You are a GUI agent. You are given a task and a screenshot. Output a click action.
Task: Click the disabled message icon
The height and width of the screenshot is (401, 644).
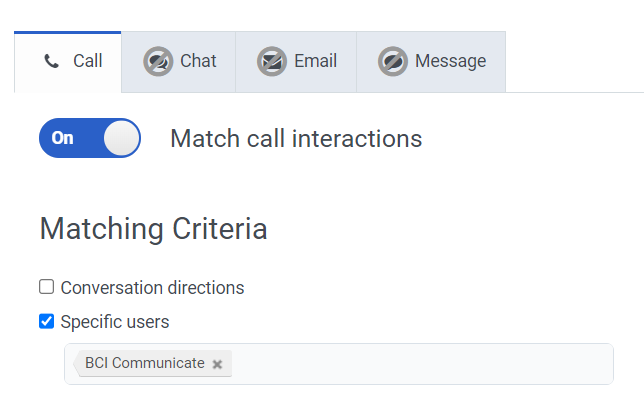point(393,61)
